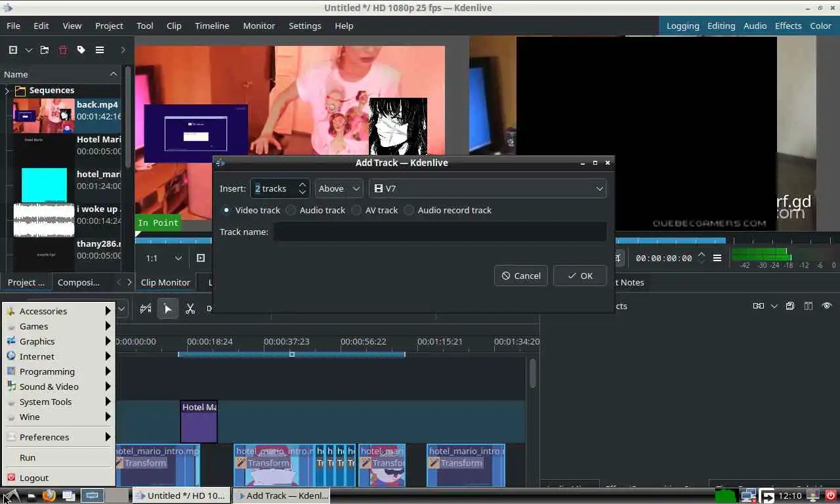
Task: Select the Razor scissors tool
Action: (x=190, y=308)
